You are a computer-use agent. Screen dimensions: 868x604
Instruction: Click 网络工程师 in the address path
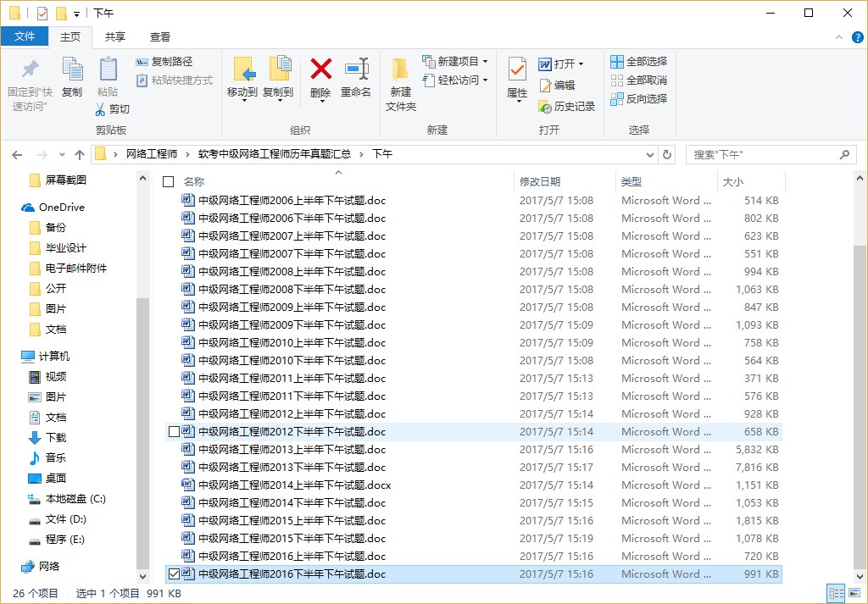[152, 154]
